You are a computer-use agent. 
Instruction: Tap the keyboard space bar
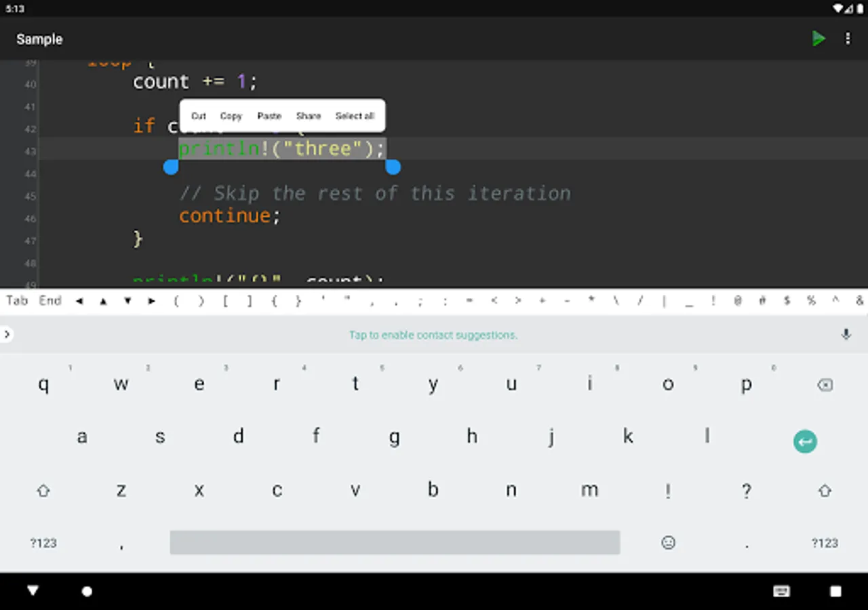[x=395, y=543]
